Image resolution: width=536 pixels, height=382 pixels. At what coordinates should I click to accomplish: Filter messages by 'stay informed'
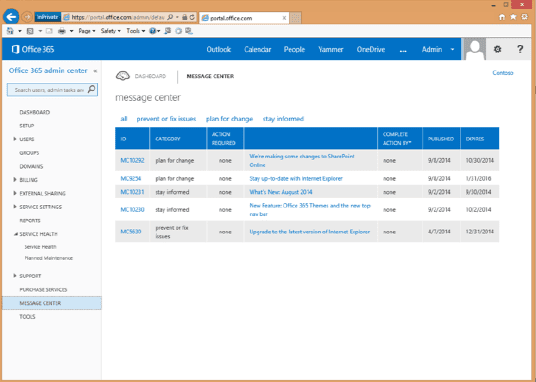283,119
